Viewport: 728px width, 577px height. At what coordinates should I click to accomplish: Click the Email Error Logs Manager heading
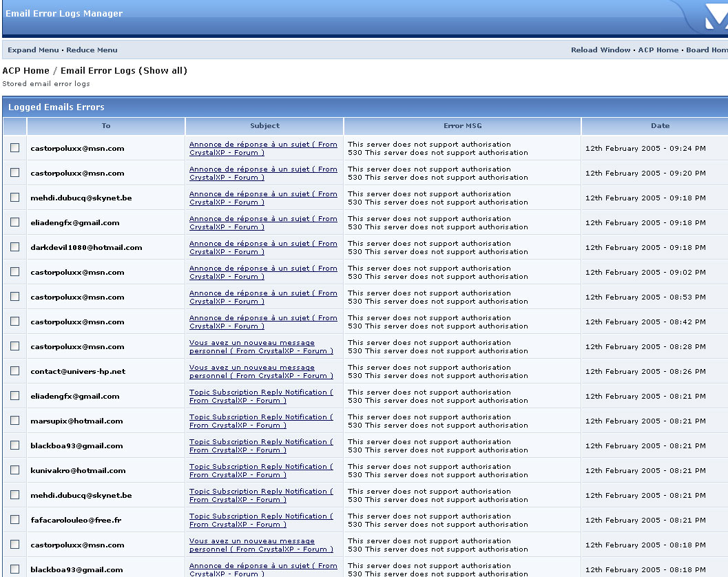click(64, 14)
